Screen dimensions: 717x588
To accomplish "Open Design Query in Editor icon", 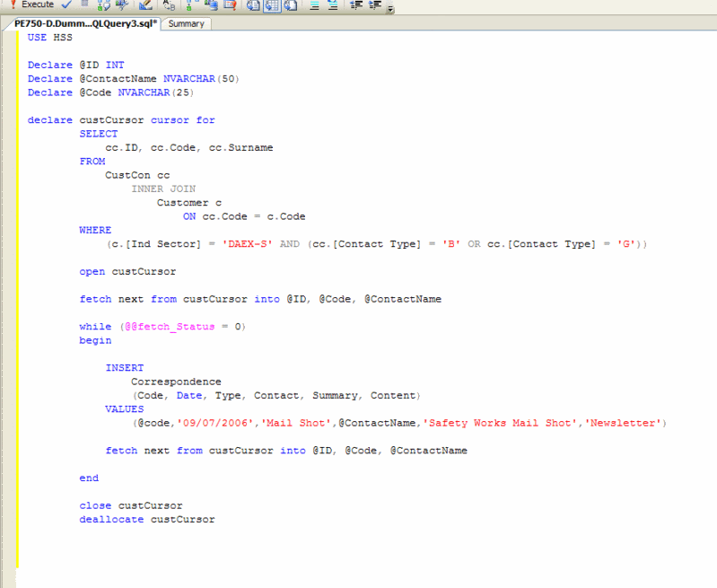I will [x=146, y=4].
